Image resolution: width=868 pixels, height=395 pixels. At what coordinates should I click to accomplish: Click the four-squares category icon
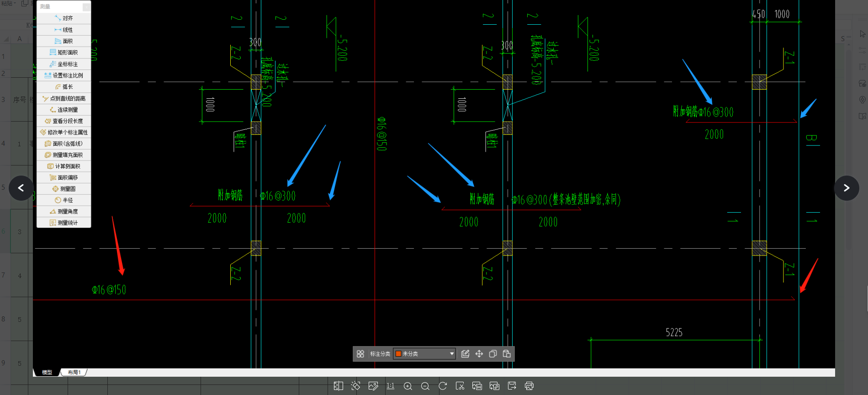click(360, 354)
